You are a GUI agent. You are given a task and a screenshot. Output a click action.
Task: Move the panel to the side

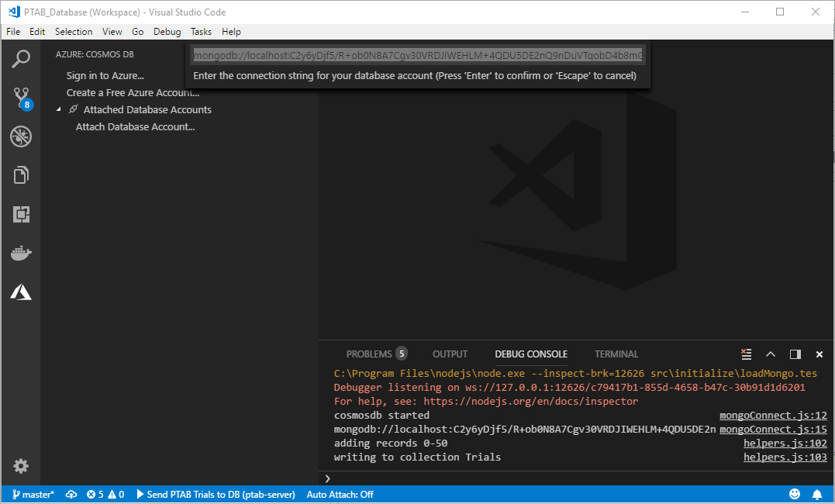[x=795, y=354]
